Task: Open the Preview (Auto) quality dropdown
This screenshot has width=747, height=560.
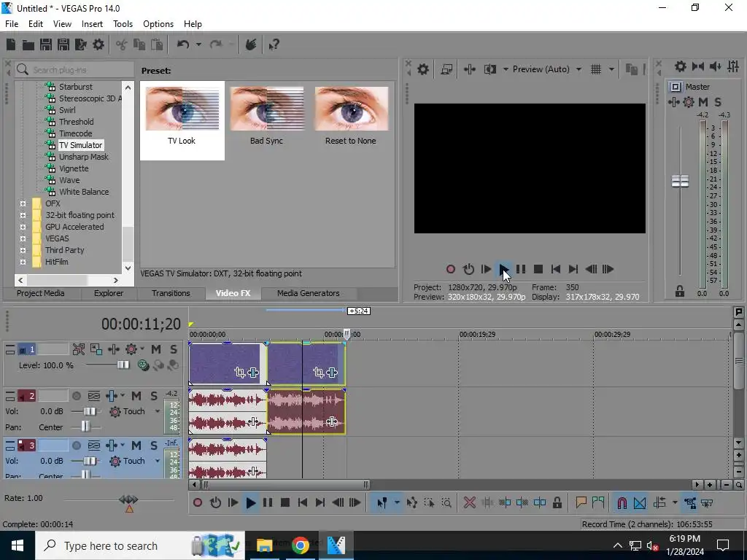Action: click(578, 69)
